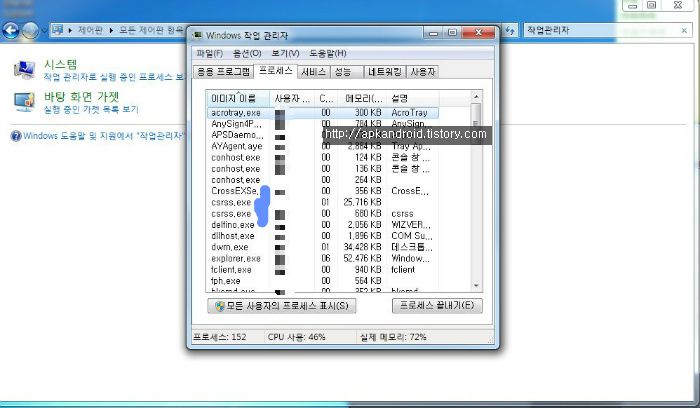
Task: Open the 옵션(O) menu
Action: click(247, 53)
